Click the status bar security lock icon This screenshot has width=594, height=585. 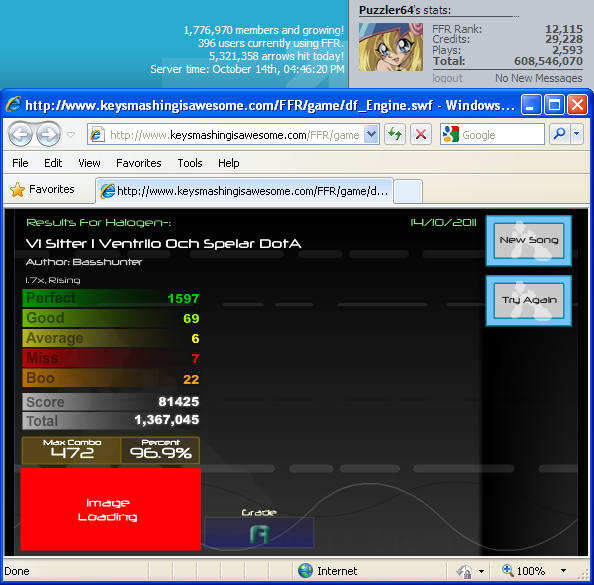tap(464, 571)
